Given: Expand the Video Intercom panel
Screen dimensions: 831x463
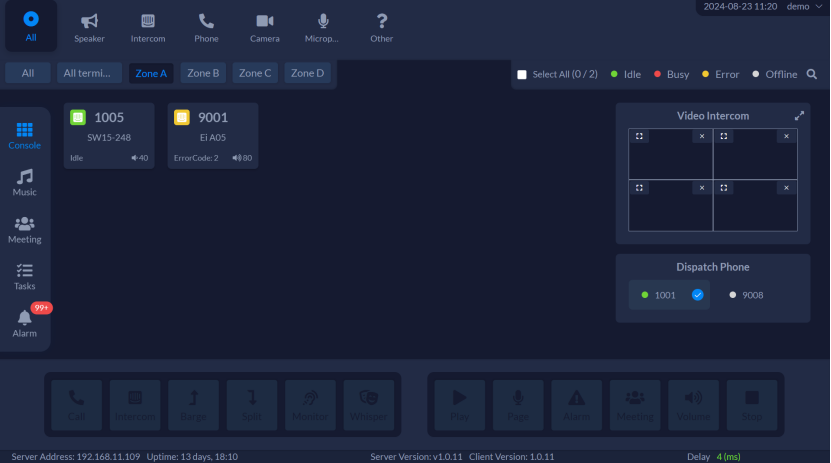Looking at the screenshot, I should coord(799,116).
